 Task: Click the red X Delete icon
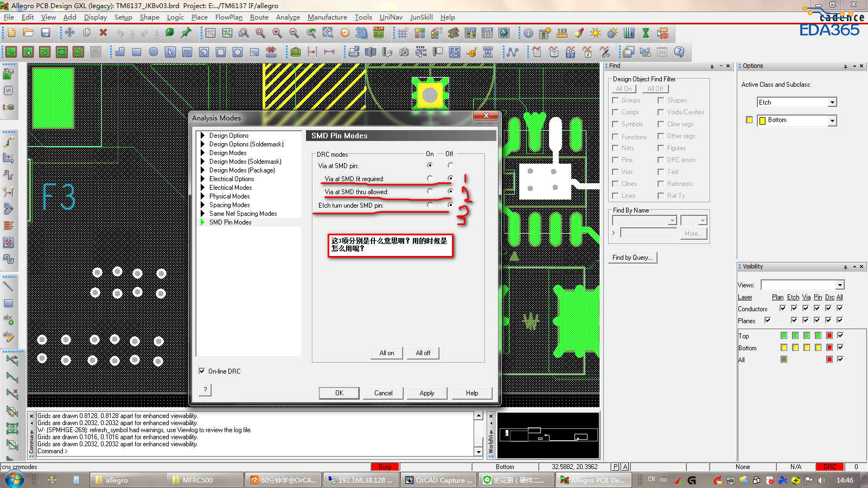(103, 33)
